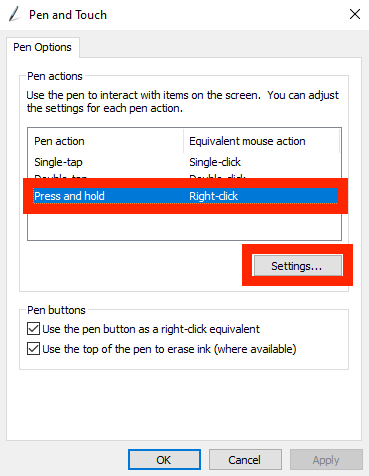
Task: Confirm changes with the OK button
Action: [x=164, y=460]
